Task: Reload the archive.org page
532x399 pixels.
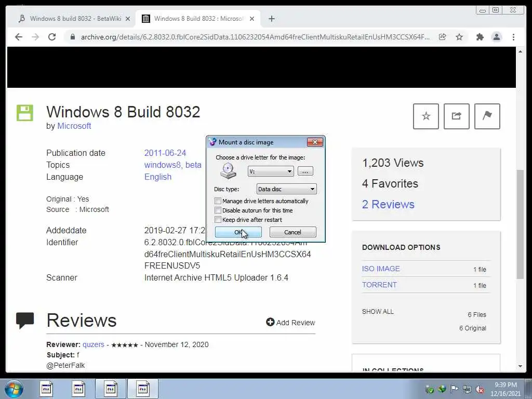Action: [52, 37]
